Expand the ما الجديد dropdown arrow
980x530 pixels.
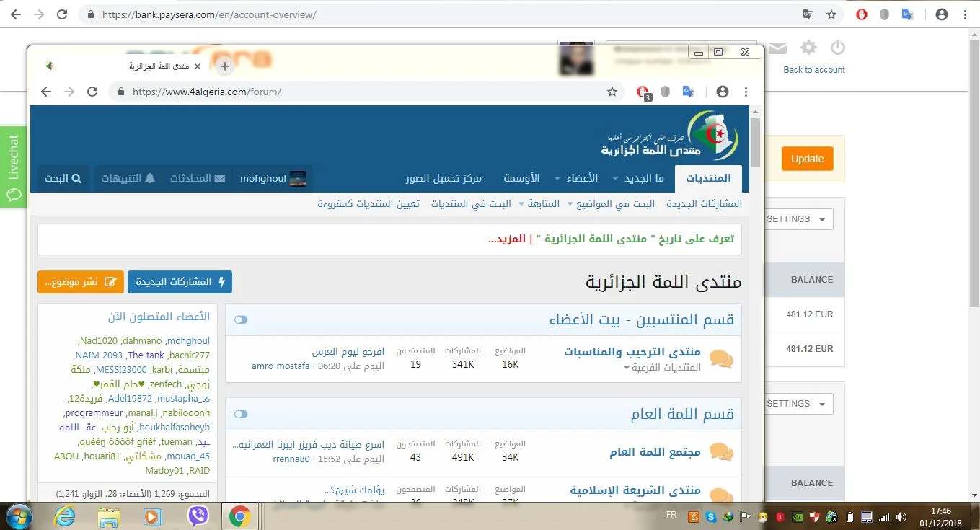tap(615, 179)
